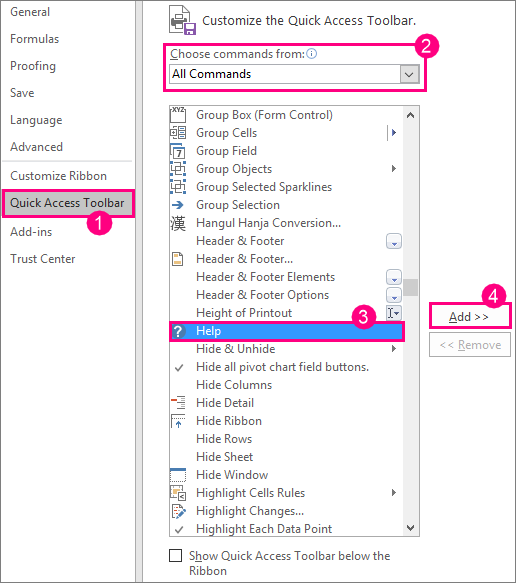The image size is (516, 583).
Task: Click the Group Box form control icon
Action: coord(178,115)
